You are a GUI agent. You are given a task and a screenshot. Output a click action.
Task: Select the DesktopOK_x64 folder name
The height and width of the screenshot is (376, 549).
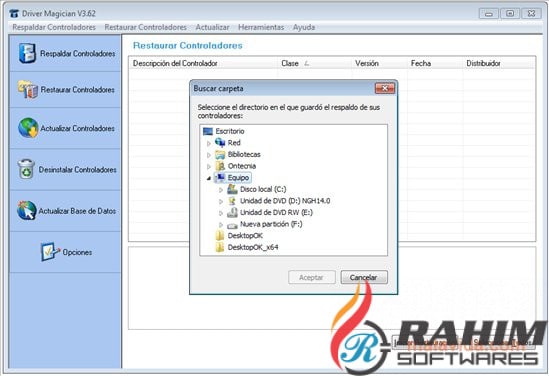[x=253, y=247]
